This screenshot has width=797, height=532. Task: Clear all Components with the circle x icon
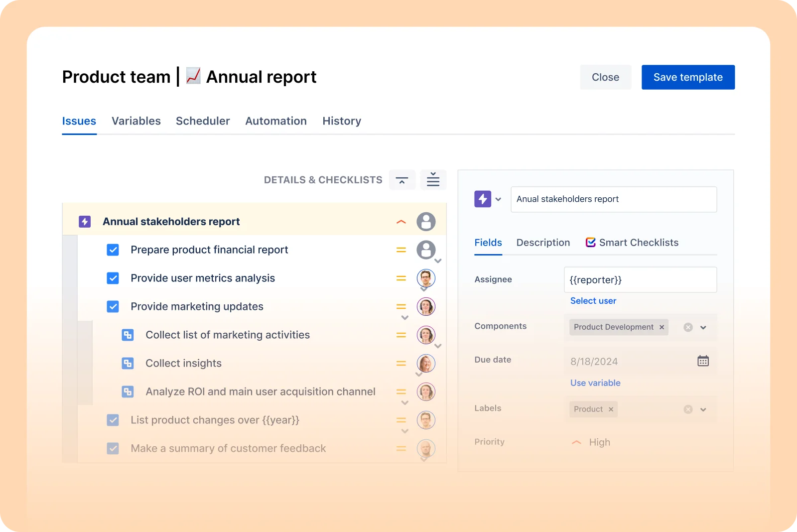tap(688, 327)
